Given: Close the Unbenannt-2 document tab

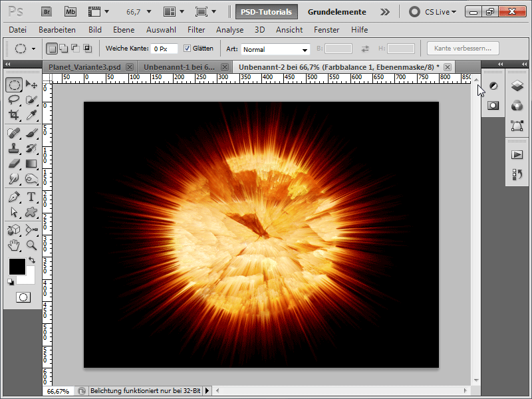Looking at the screenshot, I should [x=448, y=67].
